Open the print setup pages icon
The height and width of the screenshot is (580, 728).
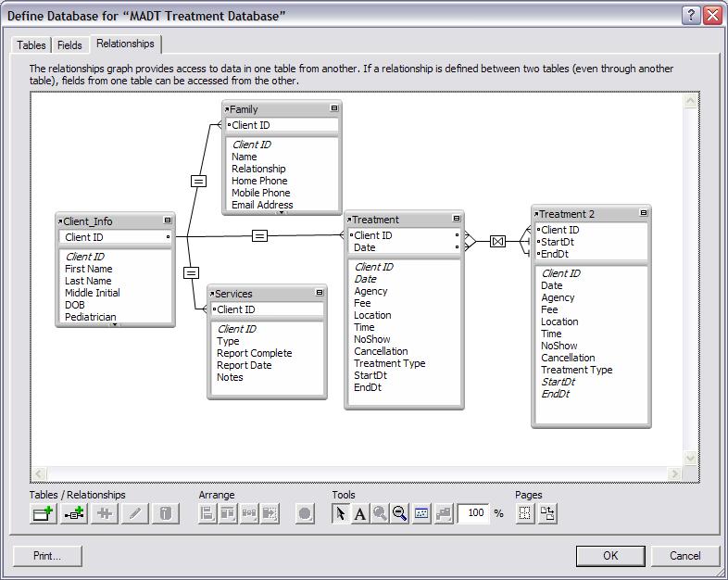click(x=547, y=513)
